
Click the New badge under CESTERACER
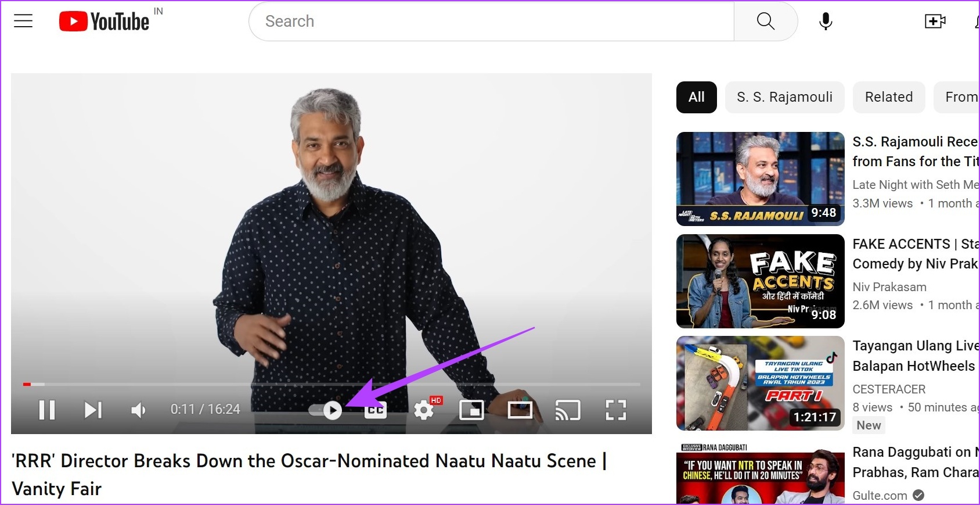pos(869,425)
